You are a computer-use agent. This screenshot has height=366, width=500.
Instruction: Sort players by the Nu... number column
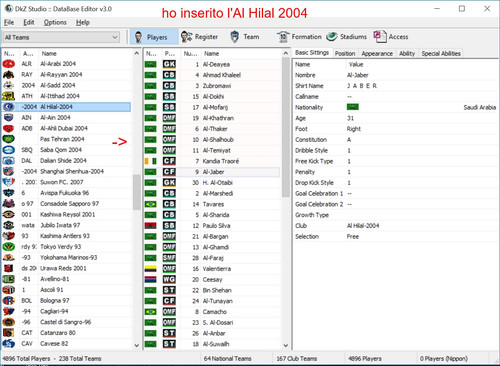click(x=191, y=53)
